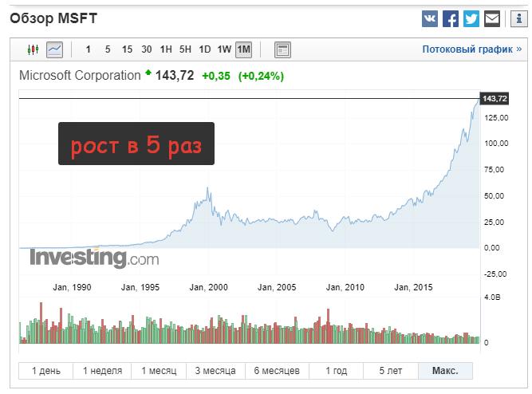The image size is (532, 394).
Task: Click the 143,72 price label on axis
Action: 495,99
